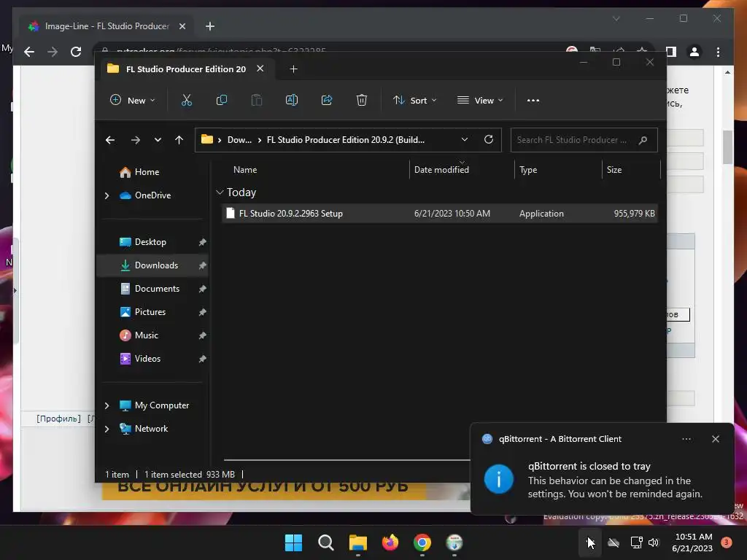
Task: Go back in File Explorer navigation
Action: click(110, 140)
